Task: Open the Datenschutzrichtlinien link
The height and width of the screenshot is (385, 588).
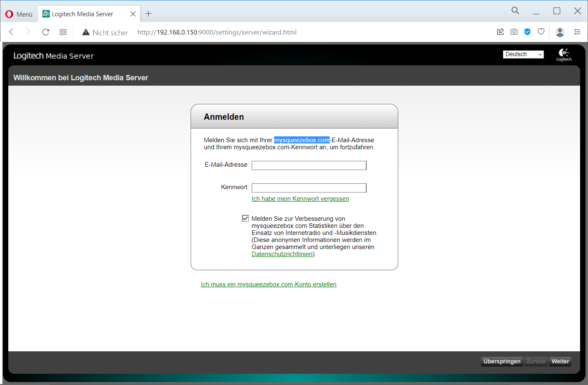Action: pos(282,254)
